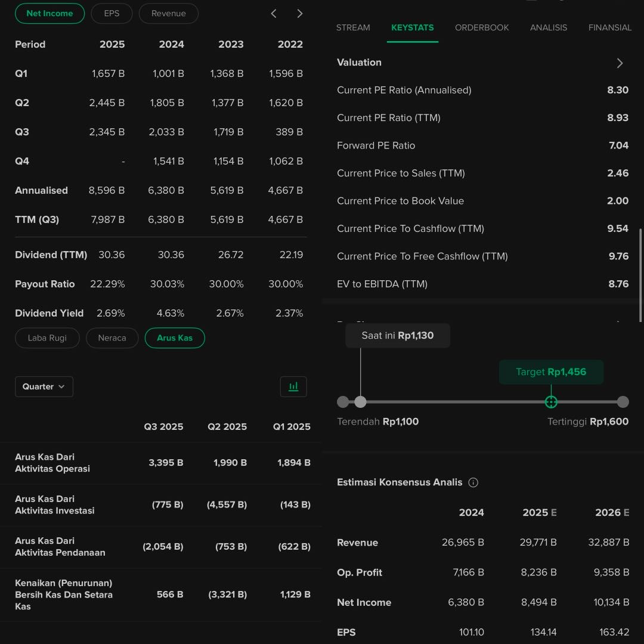Click the previous arrow beside Revenue pill
Image resolution: width=644 pixels, height=644 pixels.
point(274,14)
